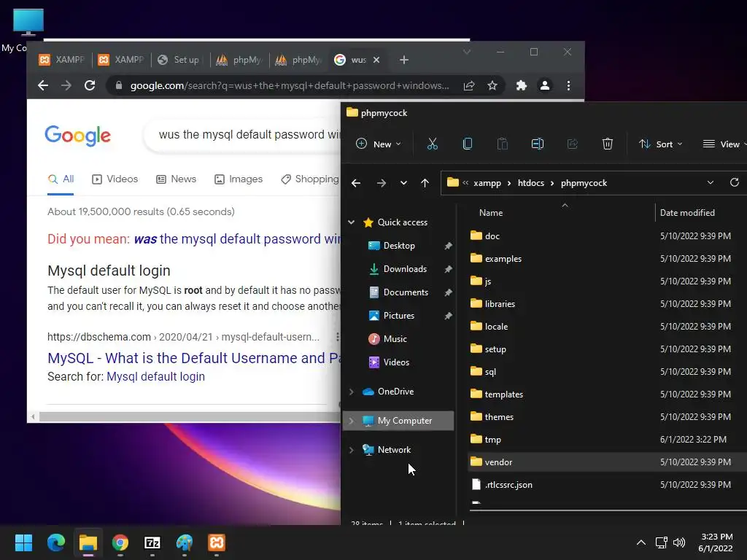The width and height of the screenshot is (747, 560).
Task: Reload the Google search page in Chrome
Action: pyautogui.click(x=90, y=86)
